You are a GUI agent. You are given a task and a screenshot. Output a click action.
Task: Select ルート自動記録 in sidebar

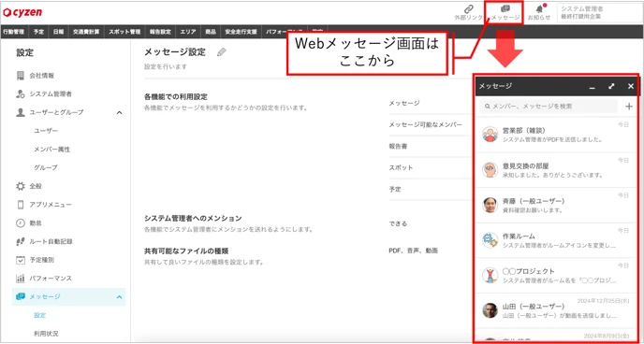51,241
